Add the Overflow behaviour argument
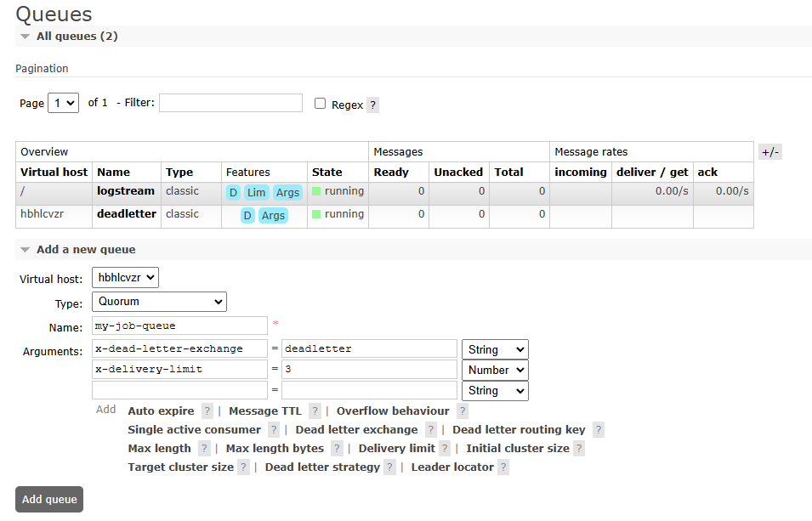 (x=393, y=411)
